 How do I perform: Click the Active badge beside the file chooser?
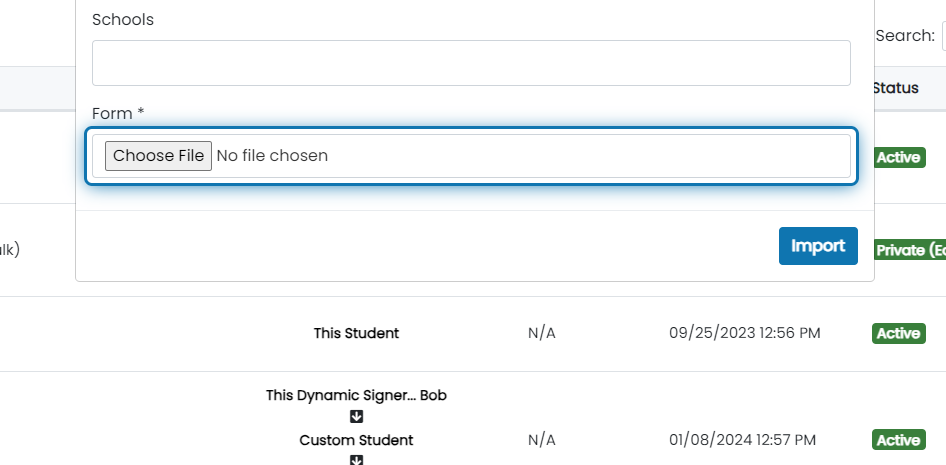point(898,157)
